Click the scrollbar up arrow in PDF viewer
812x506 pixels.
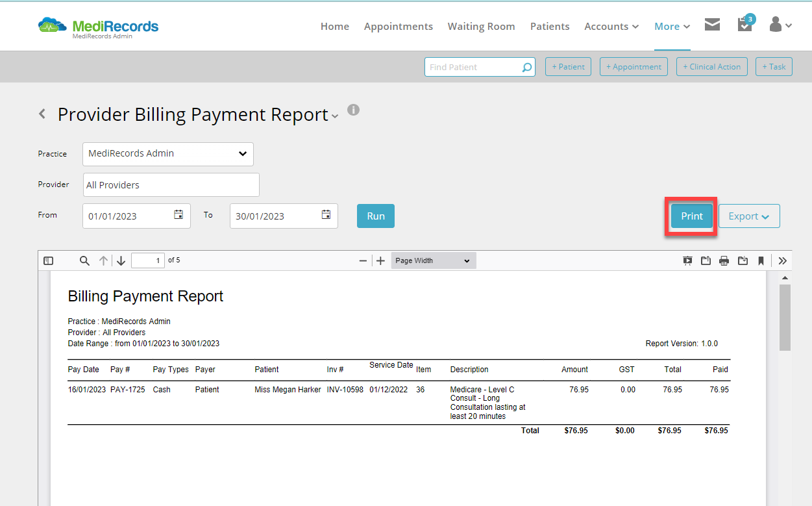[x=785, y=278]
